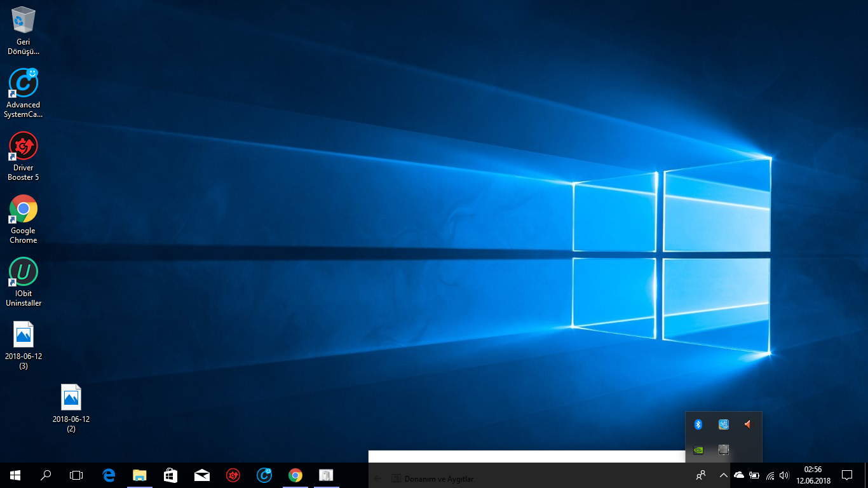Open File Explorer from the taskbar
The height and width of the screenshot is (488, 868).
coord(139,475)
